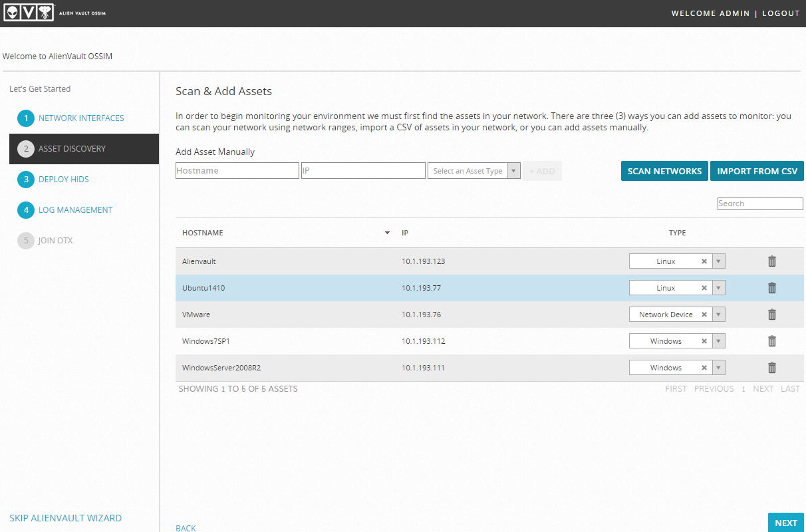Clear the Windows type for WindowsServer2008R2
The height and width of the screenshot is (532, 806).
pyautogui.click(x=704, y=368)
